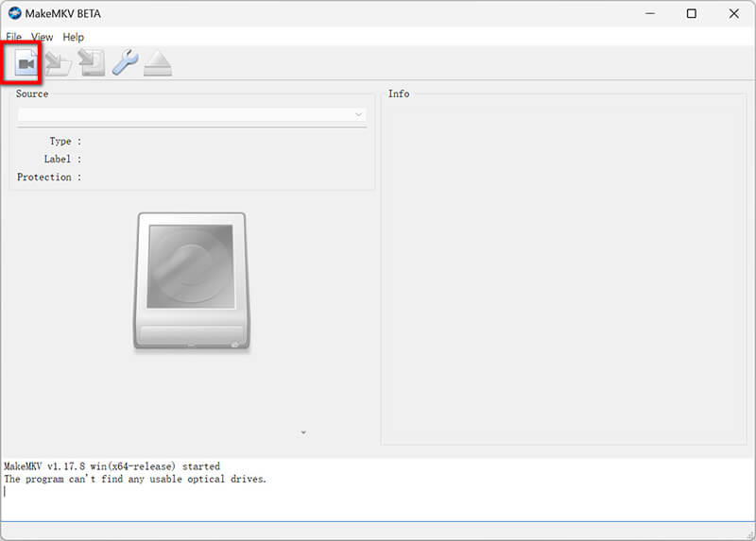Click the "Type :" label
756x541 pixels.
[x=65, y=142]
